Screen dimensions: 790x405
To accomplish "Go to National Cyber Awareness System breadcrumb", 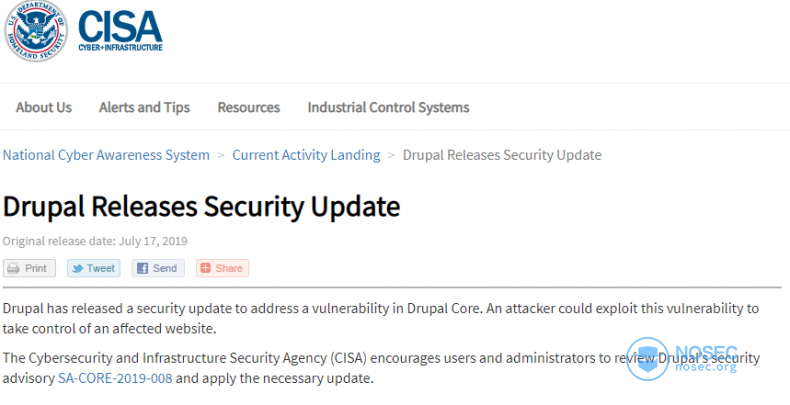I will (x=106, y=155).
